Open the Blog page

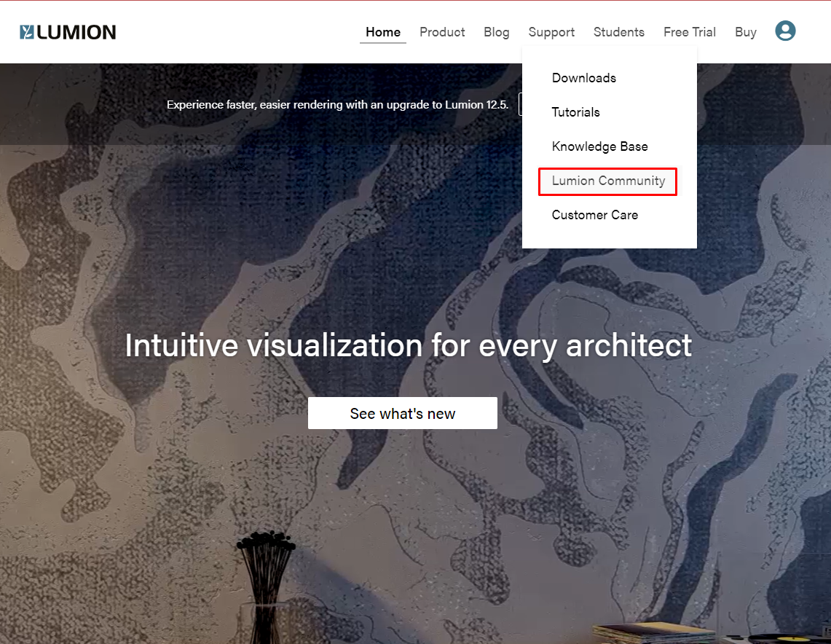(x=496, y=32)
